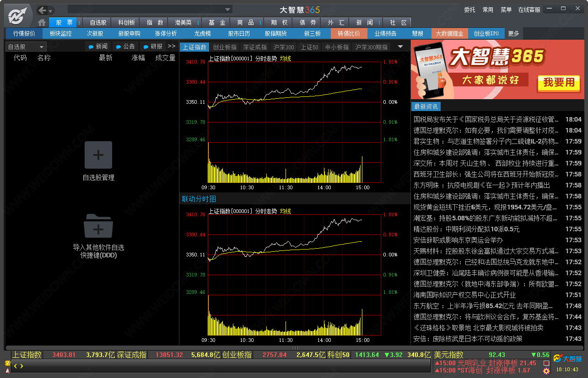Screen dimensions: 588x378
Task: Select the 中小板指 chart tab
Action: pyautogui.click(x=337, y=47)
